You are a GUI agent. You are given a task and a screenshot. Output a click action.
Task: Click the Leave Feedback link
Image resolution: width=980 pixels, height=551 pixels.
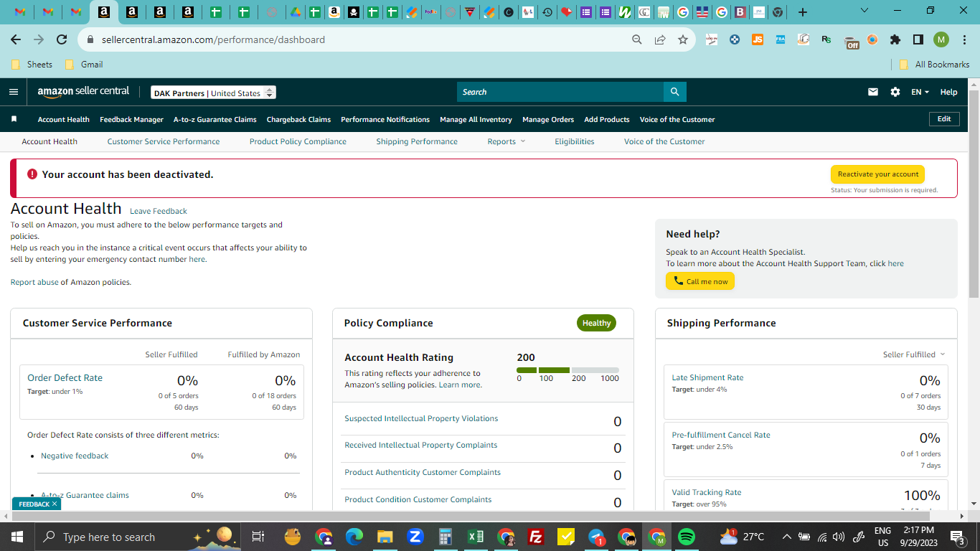[x=159, y=211]
